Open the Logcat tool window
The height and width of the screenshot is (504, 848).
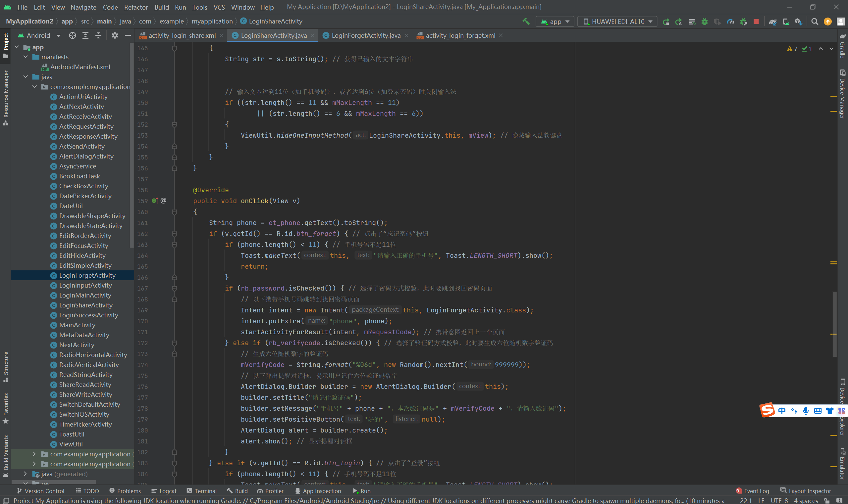[164, 491]
